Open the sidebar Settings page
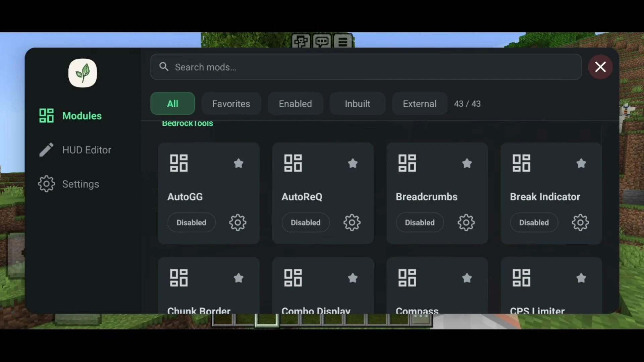The image size is (644, 362). point(69,184)
